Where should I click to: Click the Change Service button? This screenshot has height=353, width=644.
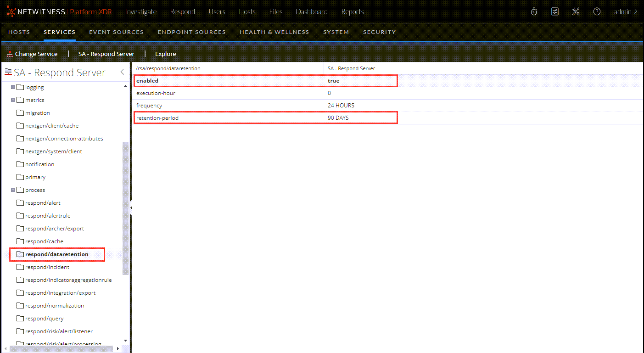[x=32, y=54]
